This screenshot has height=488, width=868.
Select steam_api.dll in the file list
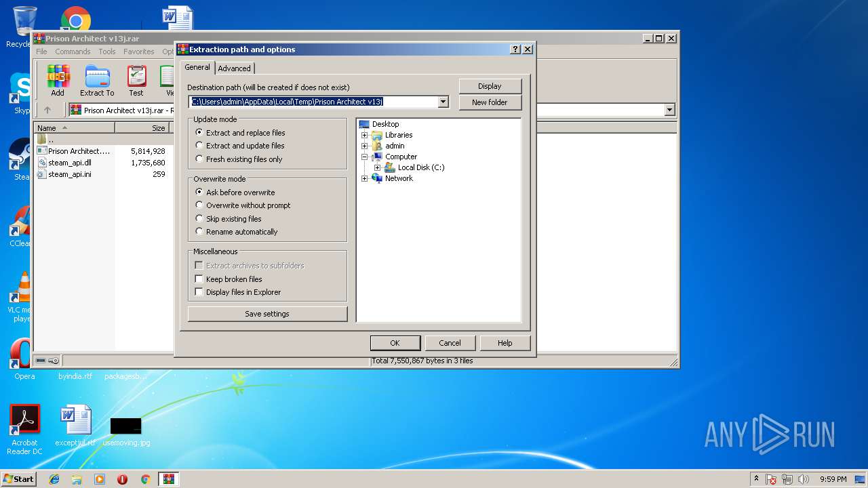coord(69,163)
